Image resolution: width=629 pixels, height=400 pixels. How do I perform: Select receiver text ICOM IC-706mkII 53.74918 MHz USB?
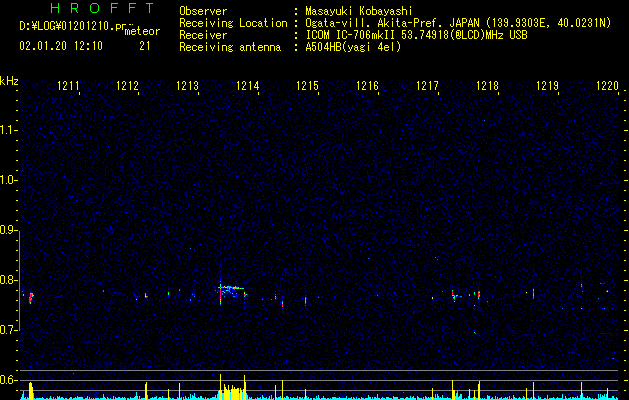tap(416, 35)
